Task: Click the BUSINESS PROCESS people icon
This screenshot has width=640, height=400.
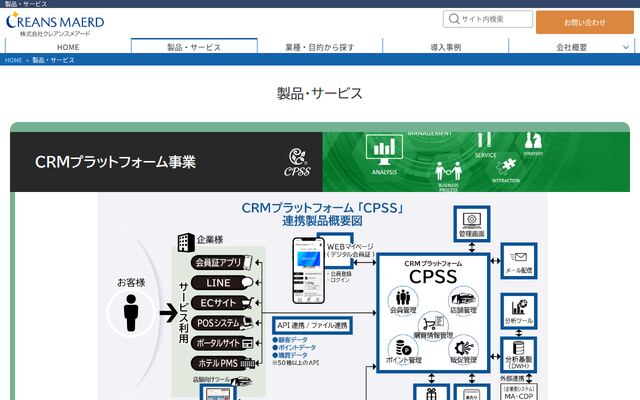Action: pos(448,171)
